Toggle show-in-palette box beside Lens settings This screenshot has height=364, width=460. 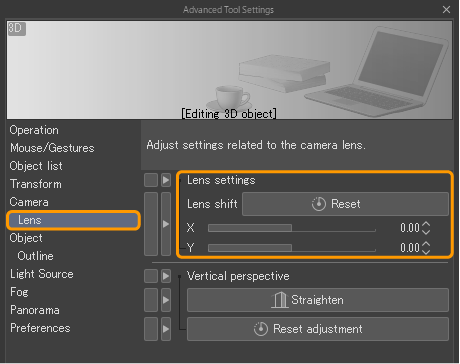coord(151,180)
